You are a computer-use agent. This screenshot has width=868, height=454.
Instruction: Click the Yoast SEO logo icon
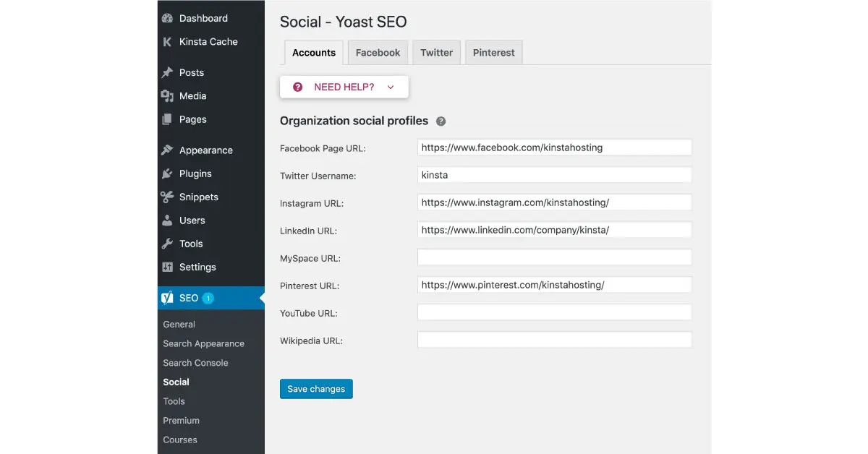[x=167, y=298]
